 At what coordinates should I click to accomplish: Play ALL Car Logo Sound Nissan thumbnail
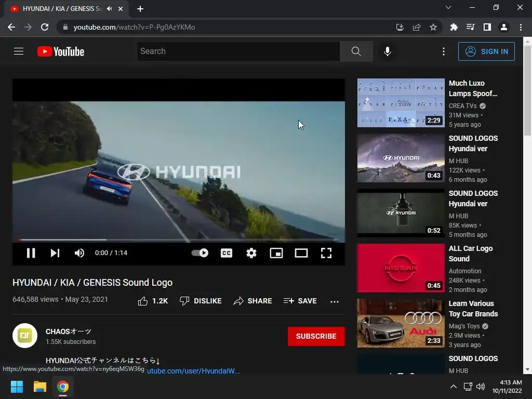pos(401,268)
